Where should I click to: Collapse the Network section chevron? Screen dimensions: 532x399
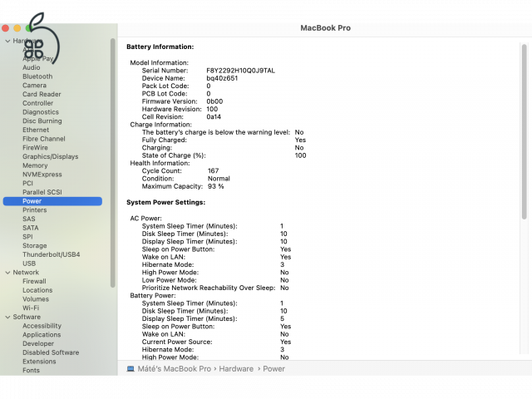pyautogui.click(x=7, y=273)
